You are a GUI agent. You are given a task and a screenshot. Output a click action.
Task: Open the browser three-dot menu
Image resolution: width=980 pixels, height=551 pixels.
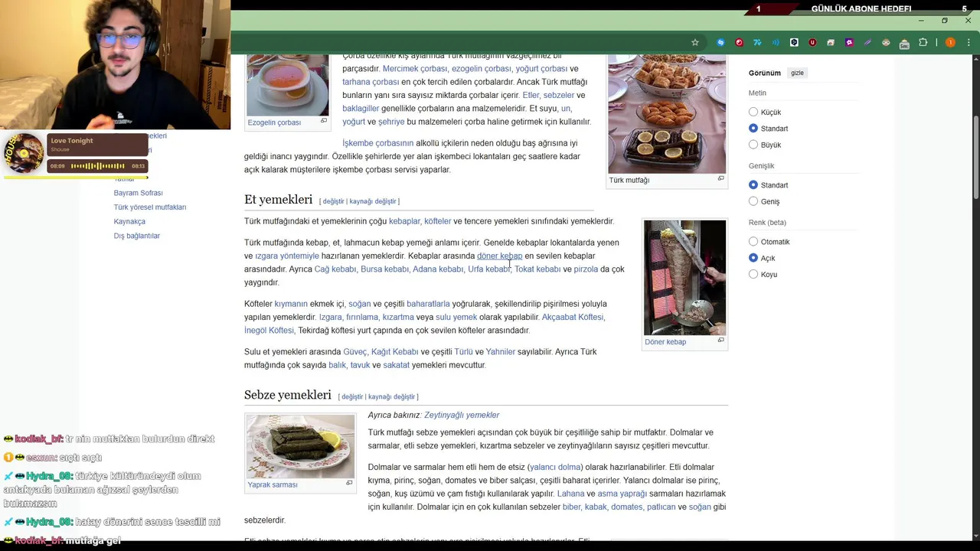point(969,43)
